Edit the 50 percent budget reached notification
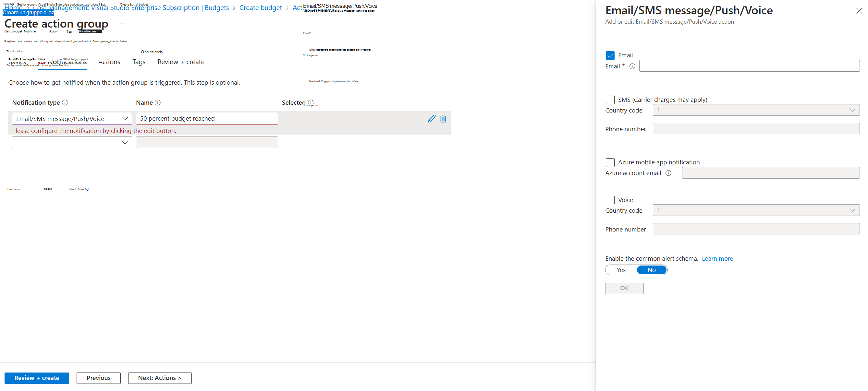 pos(432,119)
